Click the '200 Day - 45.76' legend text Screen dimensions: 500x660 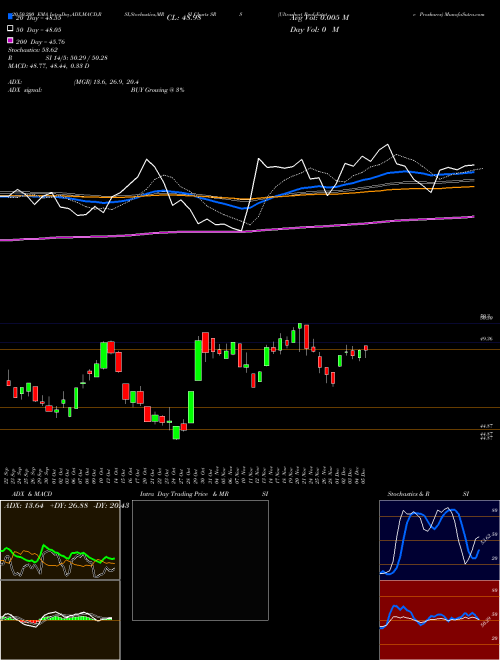point(40,42)
